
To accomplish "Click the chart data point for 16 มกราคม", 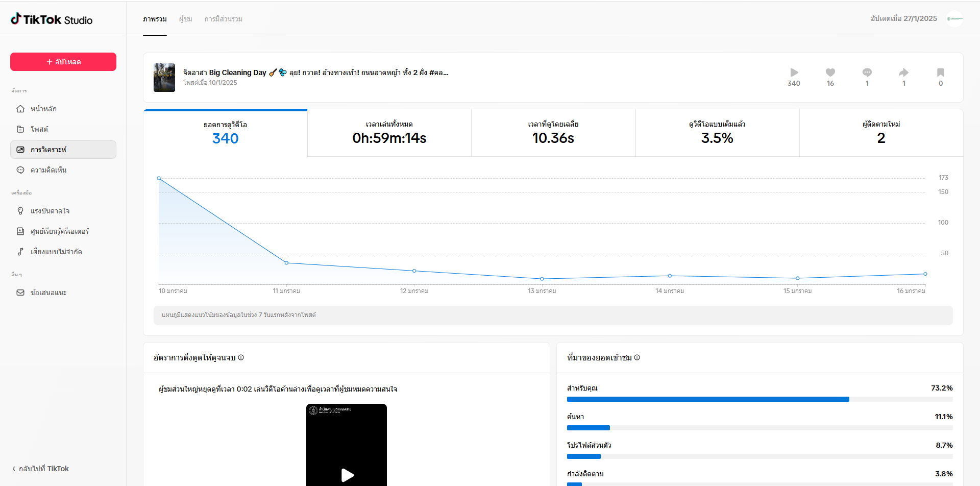I will (925, 274).
